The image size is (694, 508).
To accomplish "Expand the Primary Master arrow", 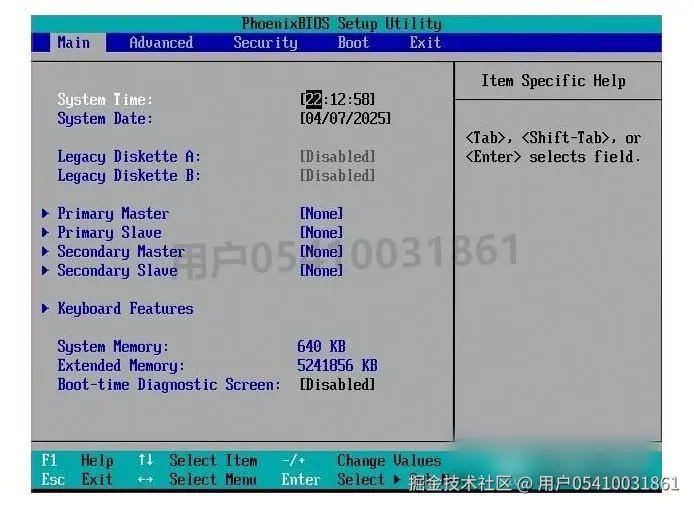I will [x=45, y=213].
